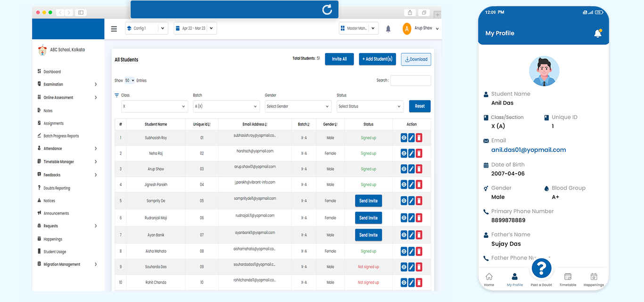Send invite to Samprity De
Image resolution: width=644 pixels, height=302 pixels.
pos(368,201)
